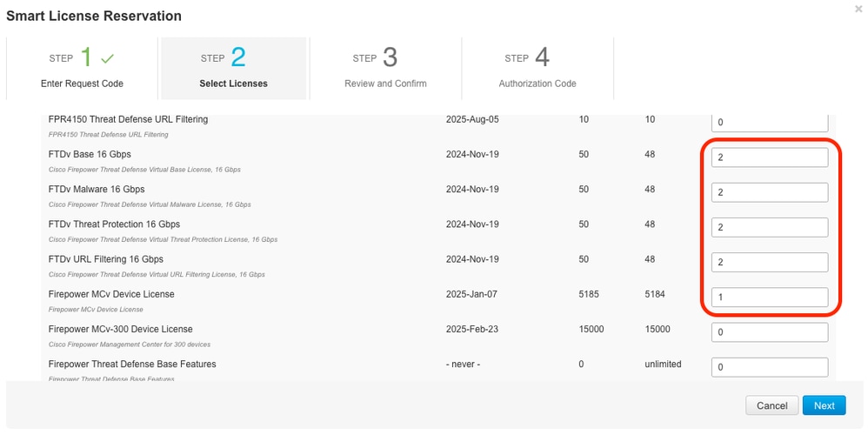The image size is (868, 435).
Task: Select the 'FTDv Base 16 Gbps' license name
Action: (90, 154)
